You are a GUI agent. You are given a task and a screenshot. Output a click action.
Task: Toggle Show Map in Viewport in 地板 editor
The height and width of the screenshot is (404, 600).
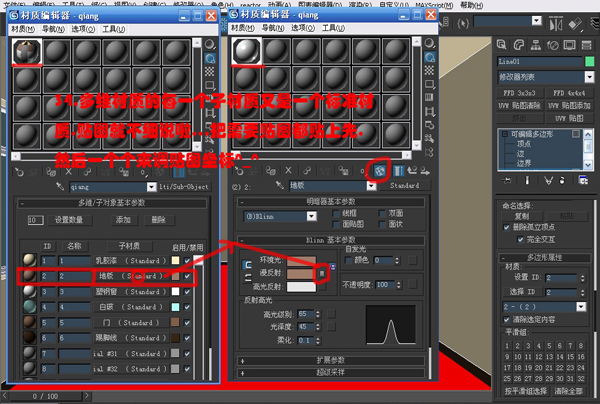[x=380, y=171]
